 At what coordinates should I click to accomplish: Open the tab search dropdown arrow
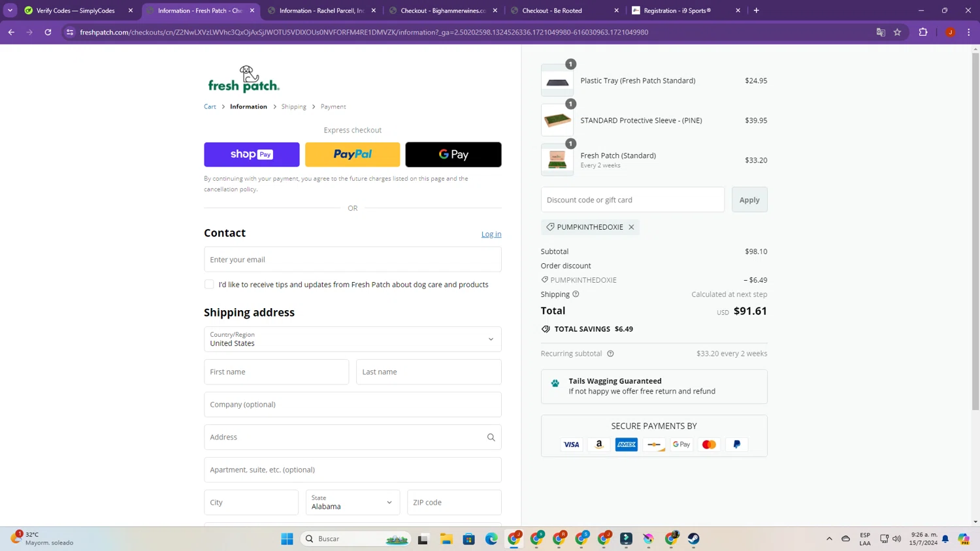point(10,10)
